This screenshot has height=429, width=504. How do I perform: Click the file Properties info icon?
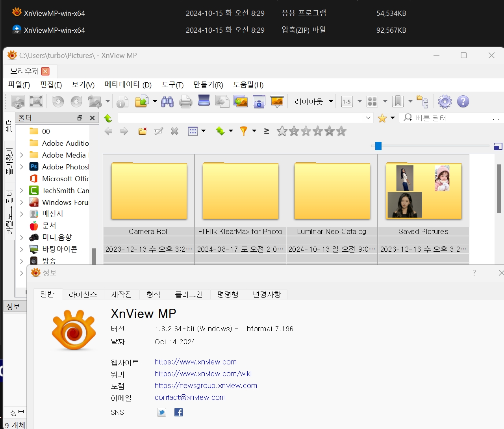[122, 102]
